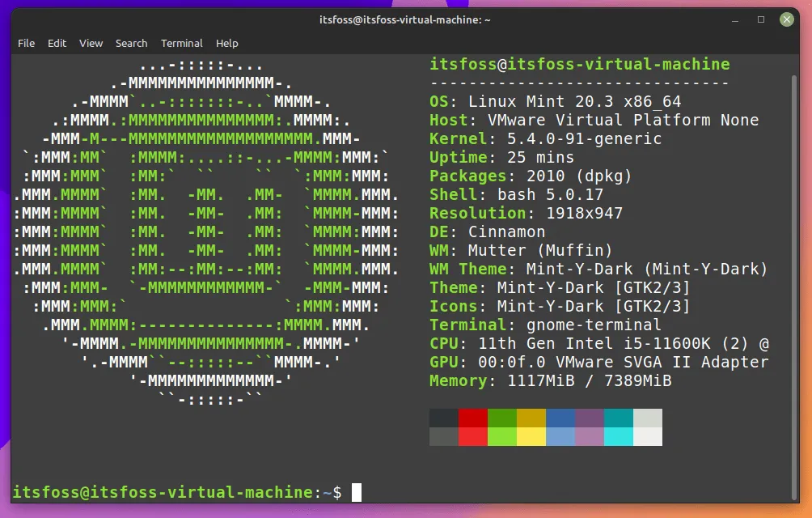Open the View menu
The width and height of the screenshot is (812, 518).
coord(91,43)
